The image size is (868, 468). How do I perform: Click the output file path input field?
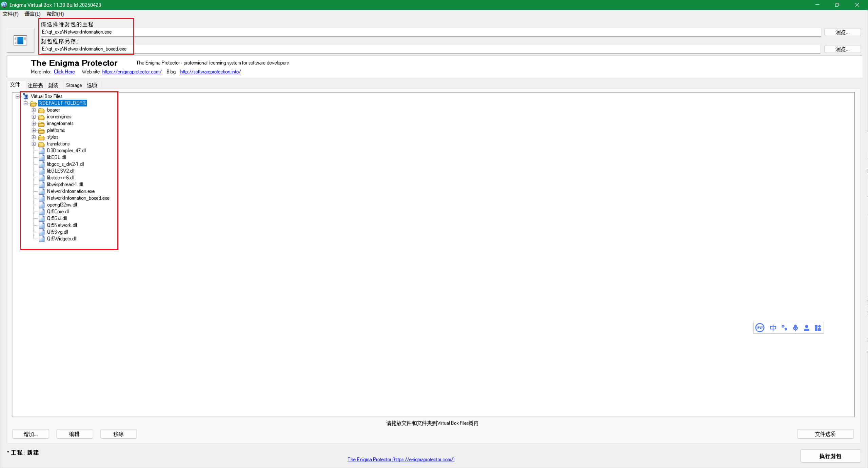pyautogui.click(x=431, y=49)
